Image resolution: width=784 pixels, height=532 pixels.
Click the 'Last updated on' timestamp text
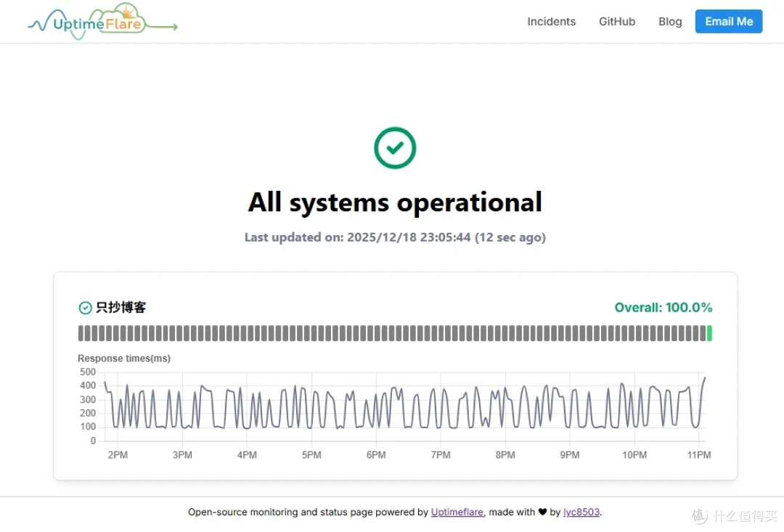coord(395,237)
